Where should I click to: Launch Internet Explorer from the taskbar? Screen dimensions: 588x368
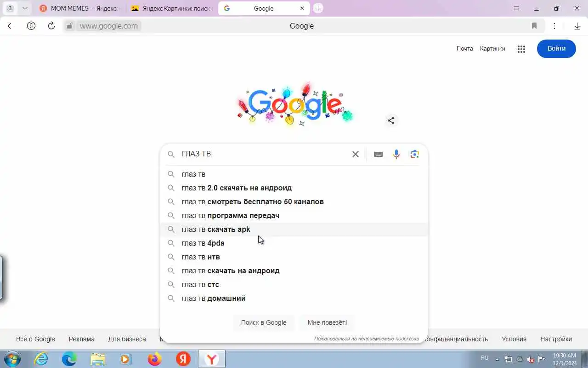pos(41,359)
